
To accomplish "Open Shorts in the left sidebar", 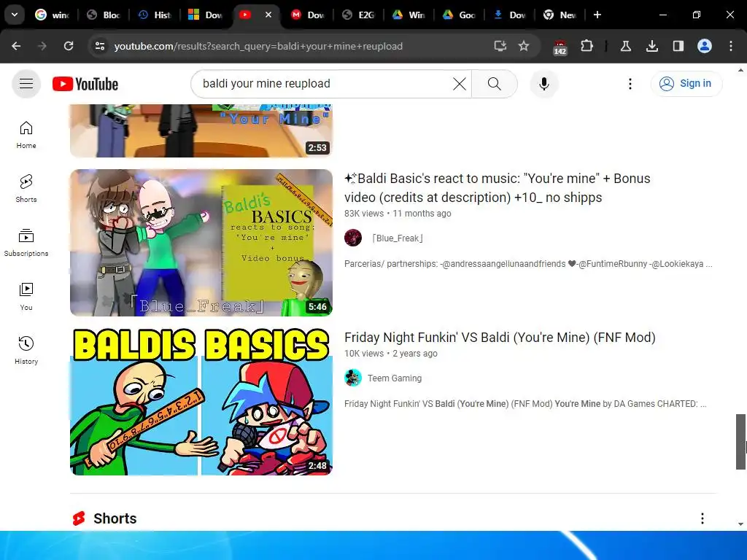I will (26, 189).
